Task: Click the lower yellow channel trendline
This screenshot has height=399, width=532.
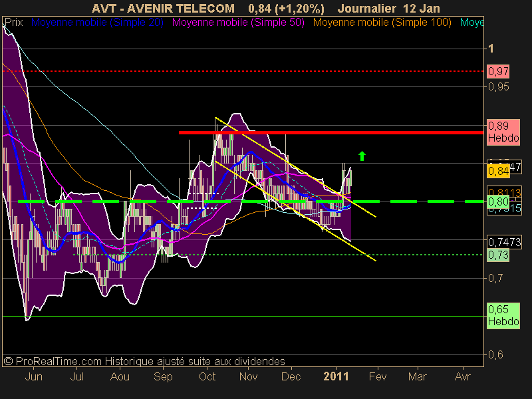Action: 295,211
